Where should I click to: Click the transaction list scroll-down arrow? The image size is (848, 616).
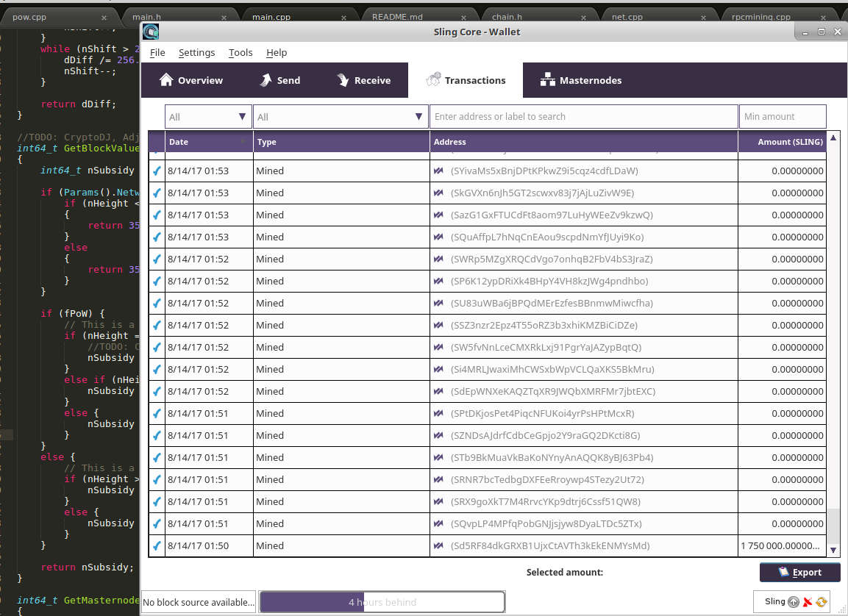tap(833, 550)
